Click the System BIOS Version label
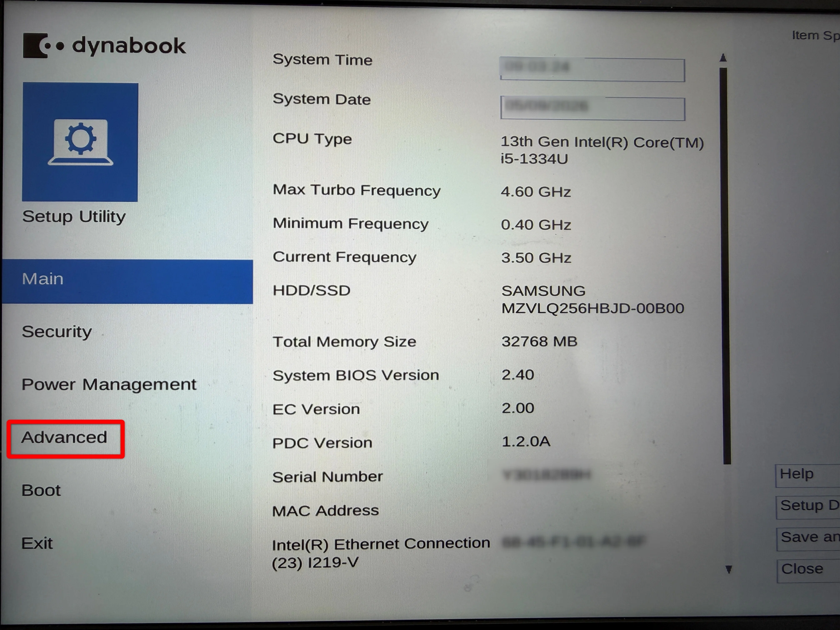Screen dimensions: 840x630 click(356, 375)
